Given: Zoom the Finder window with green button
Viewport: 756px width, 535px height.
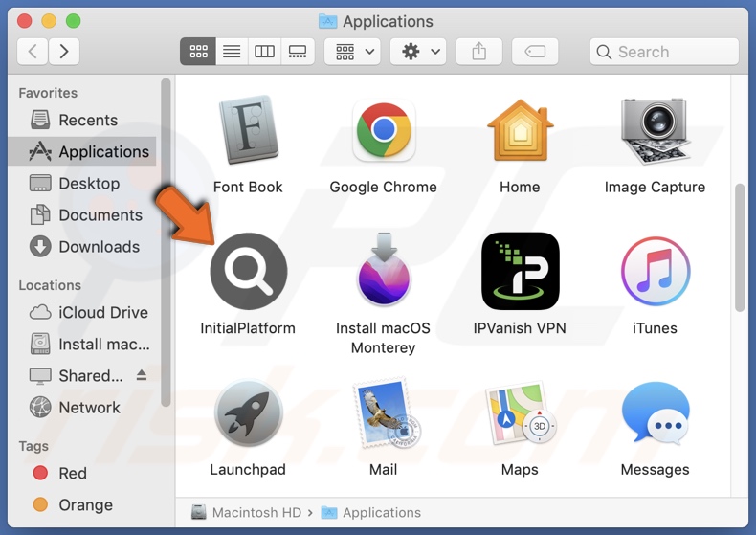Looking at the screenshot, I should click(x=74, y=21).
